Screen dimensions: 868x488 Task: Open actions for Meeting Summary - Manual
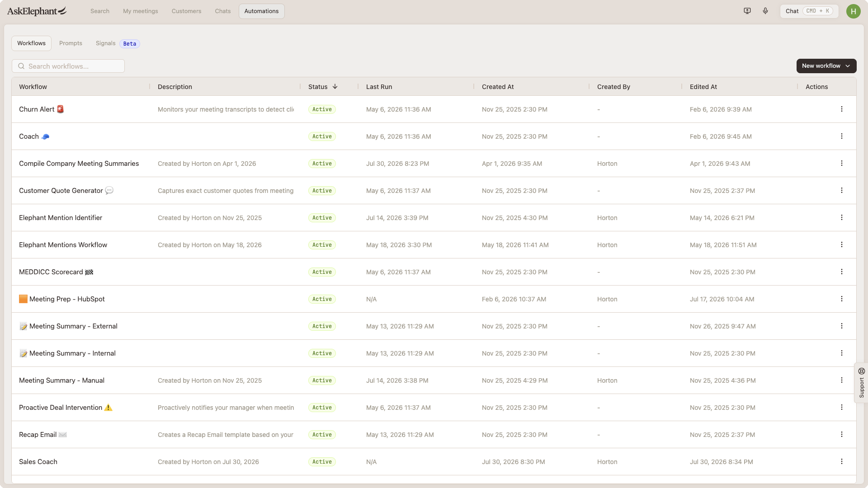pos(842,380)
